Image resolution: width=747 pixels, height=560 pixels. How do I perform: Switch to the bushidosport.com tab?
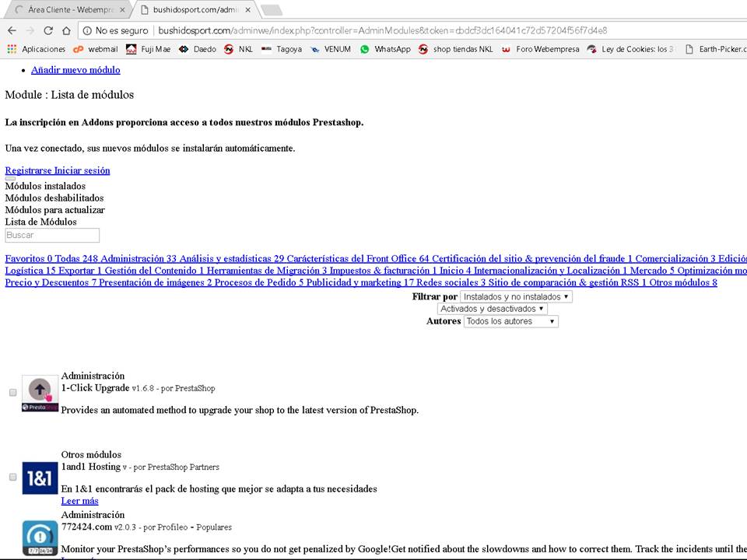(x=195, y=9)
